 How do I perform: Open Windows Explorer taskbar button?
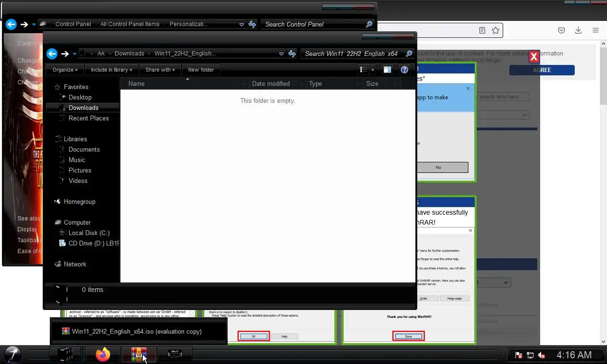coord(66,354)
